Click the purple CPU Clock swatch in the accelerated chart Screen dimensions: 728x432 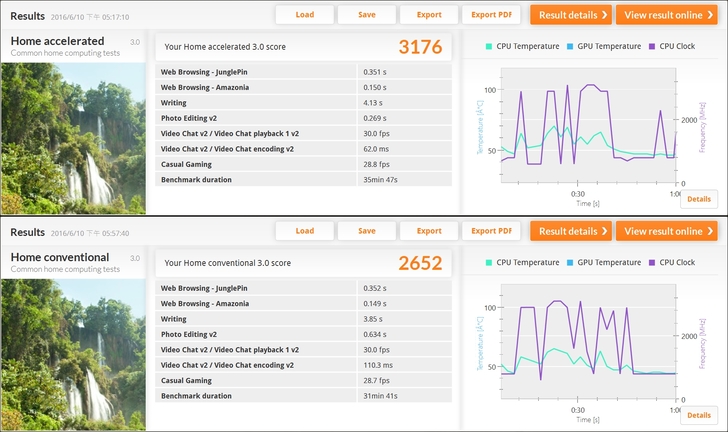(652, 47)
